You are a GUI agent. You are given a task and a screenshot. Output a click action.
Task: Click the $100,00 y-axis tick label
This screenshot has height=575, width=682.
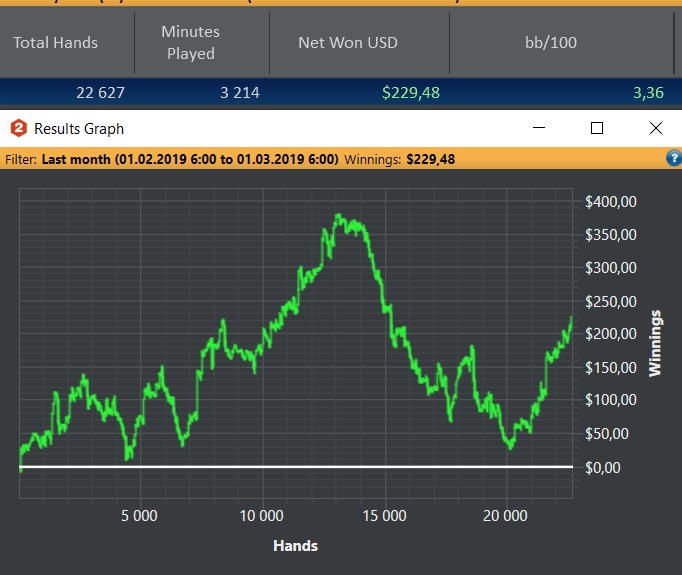click(610, 400)
